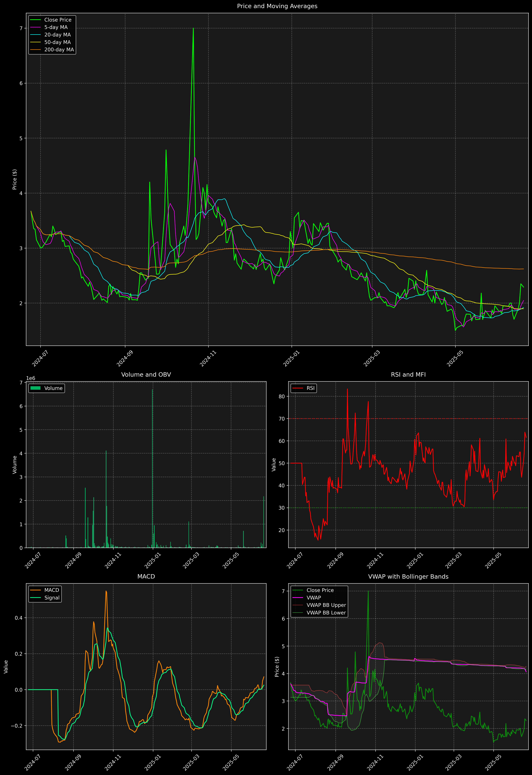Screen dimensions: 532x775
Task: Click the "Price ($)" y-axis label of the VWAP chart
Action: tap(277, 667)
